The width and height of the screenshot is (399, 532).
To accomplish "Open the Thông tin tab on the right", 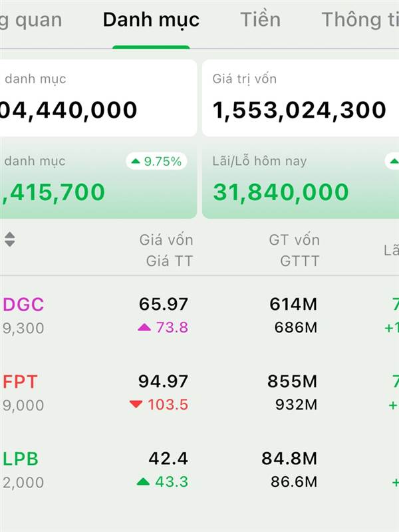I will click(x=360, y=20).
